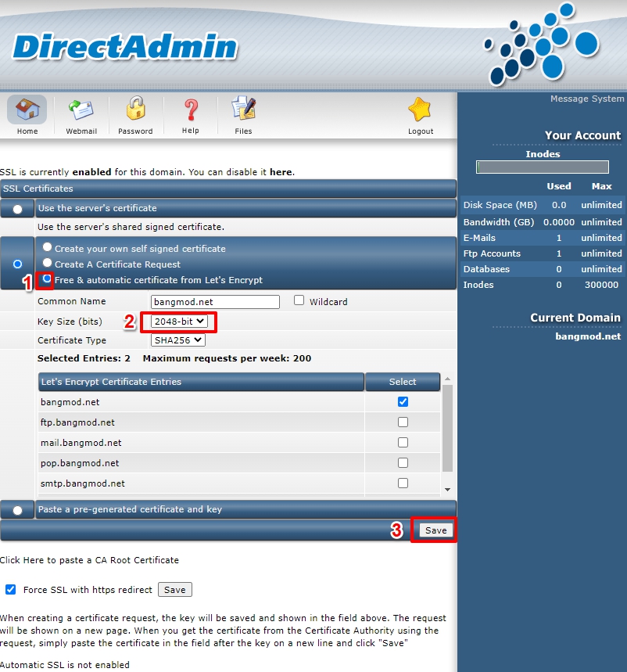Open the Home house icon

(27, 110)
